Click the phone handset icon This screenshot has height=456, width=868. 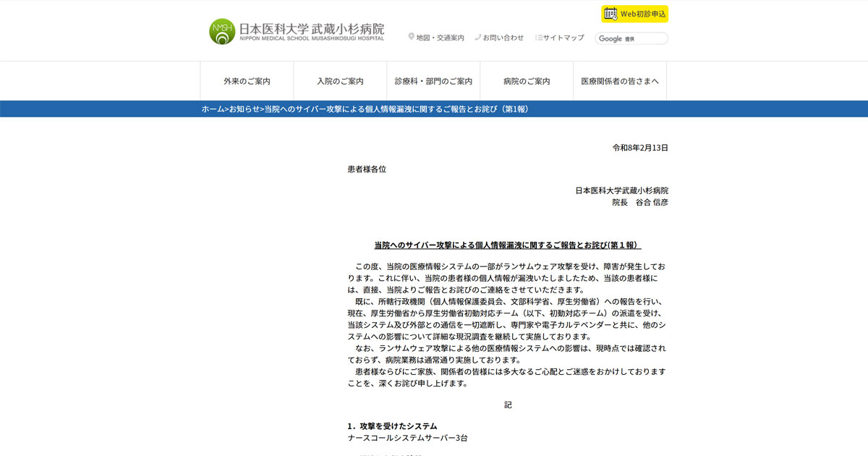478,37
